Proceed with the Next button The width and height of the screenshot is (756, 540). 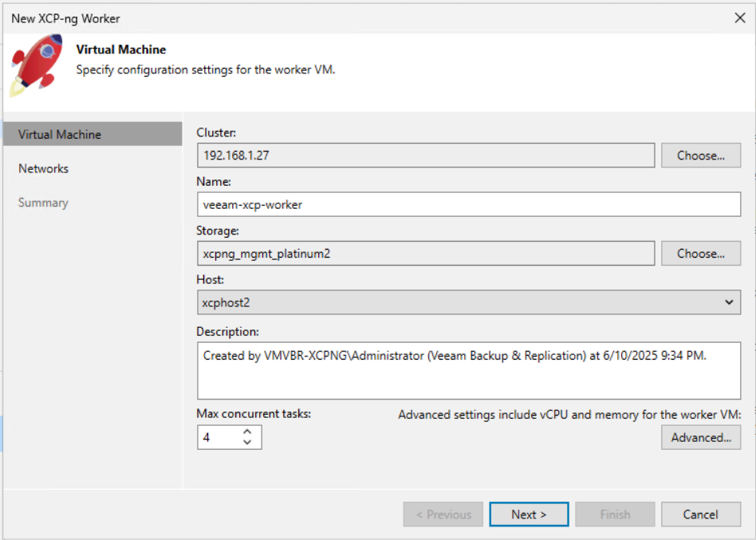[529, 514]
